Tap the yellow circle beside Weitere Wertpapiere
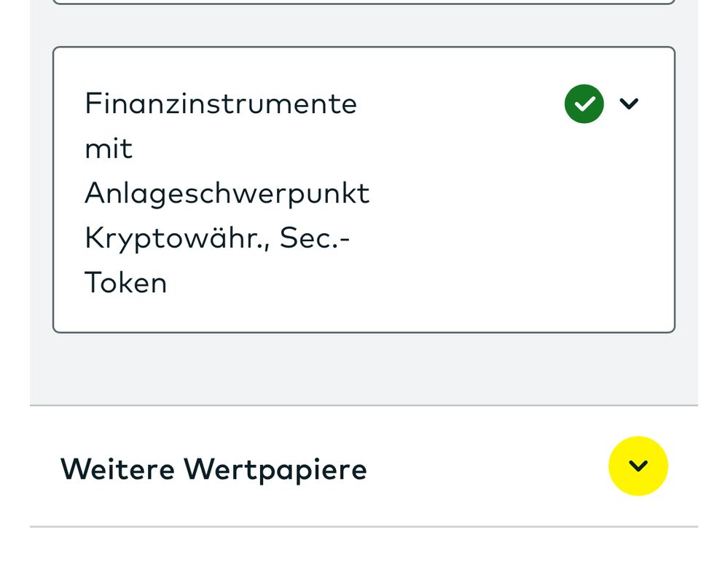728x578 pixels. [638, 466]
